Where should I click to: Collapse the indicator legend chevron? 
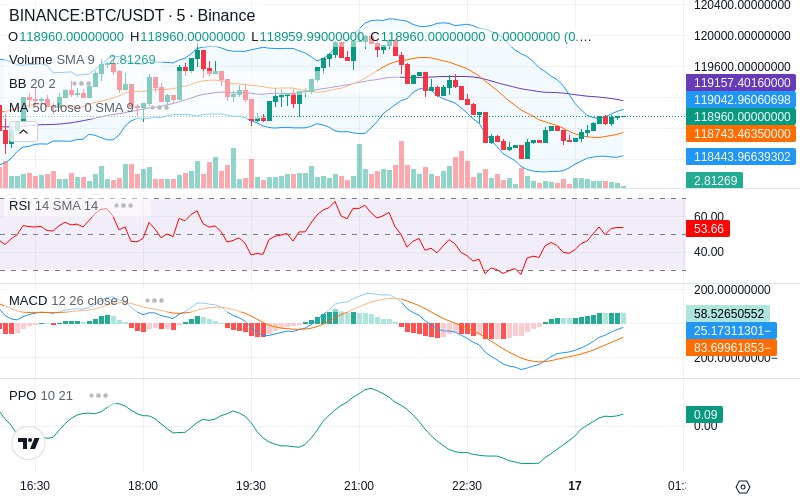(x=23, y=132)
